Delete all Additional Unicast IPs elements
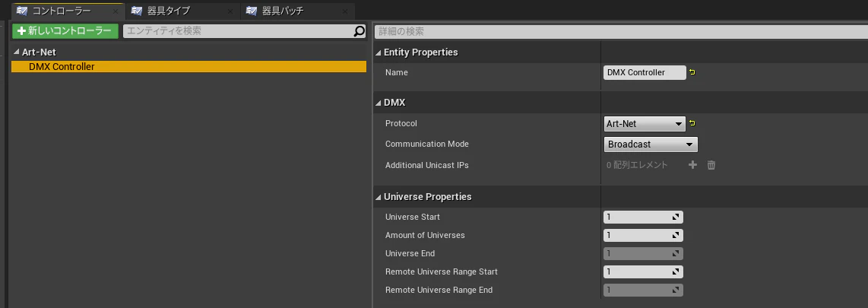 (x=711, y=165)
